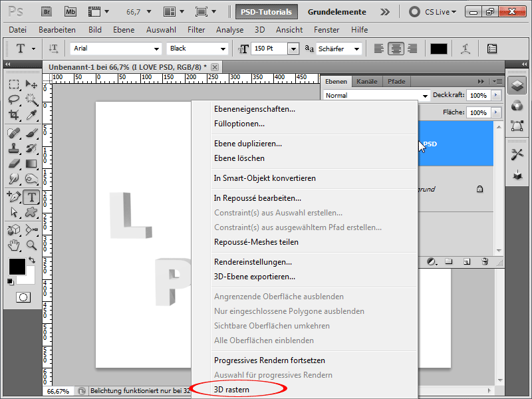Open the 150 Pt font size dropdown
Screen dimensions: 532x399
coord(293,49)
